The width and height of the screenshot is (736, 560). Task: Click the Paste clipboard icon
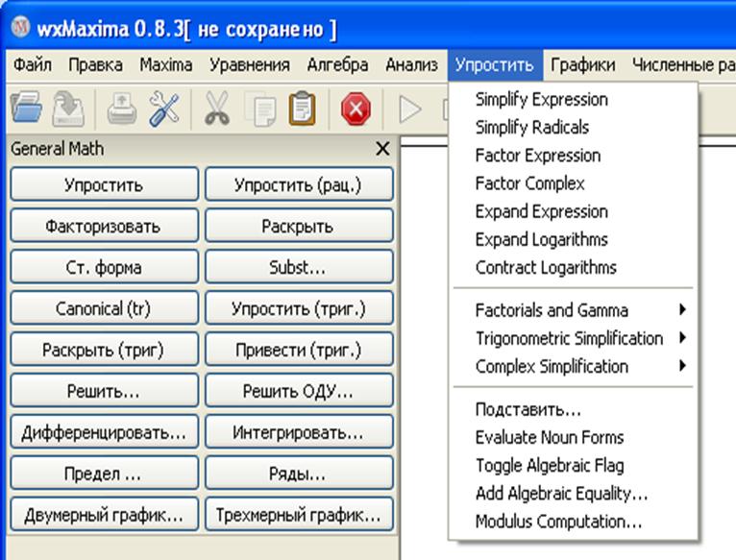pos(303,109)
